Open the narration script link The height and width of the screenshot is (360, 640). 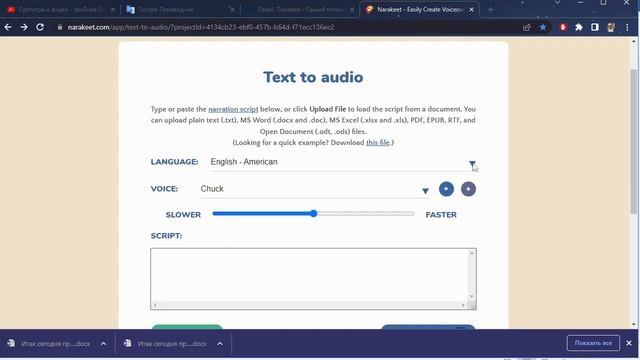click(233, 109)
